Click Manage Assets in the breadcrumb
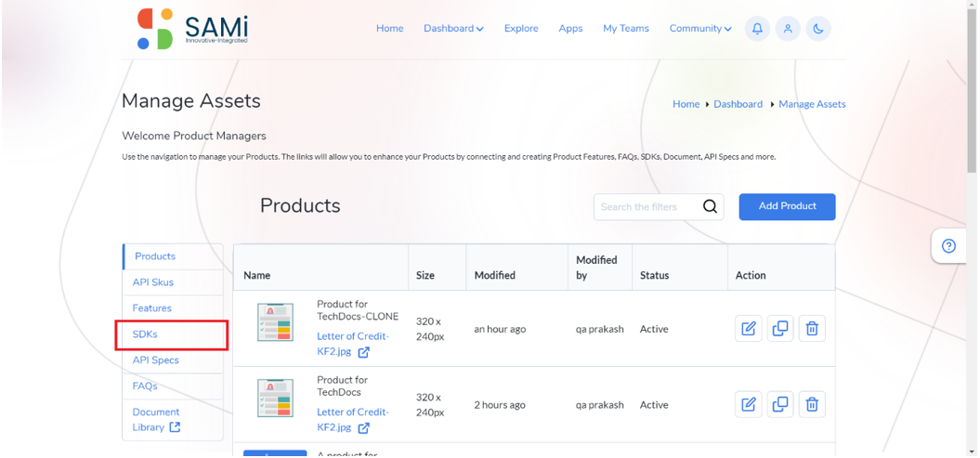980x458 pixels. 812,104
